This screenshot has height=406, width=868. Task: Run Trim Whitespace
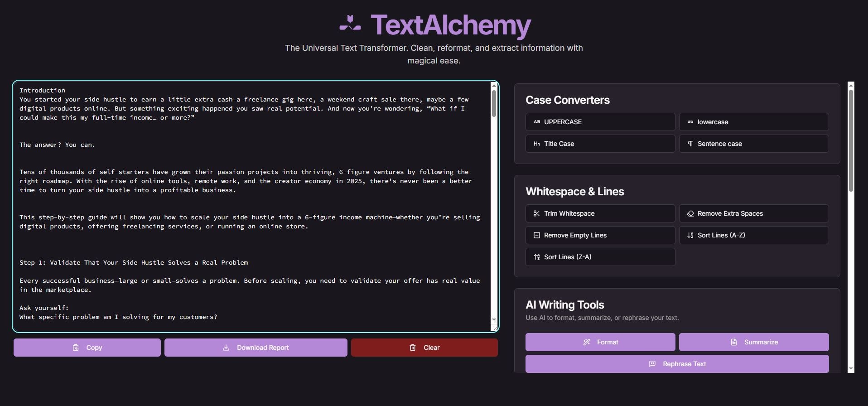600,213
